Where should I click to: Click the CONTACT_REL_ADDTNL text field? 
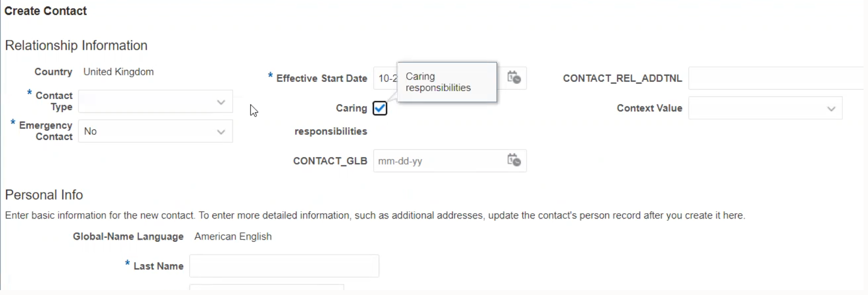777,78
